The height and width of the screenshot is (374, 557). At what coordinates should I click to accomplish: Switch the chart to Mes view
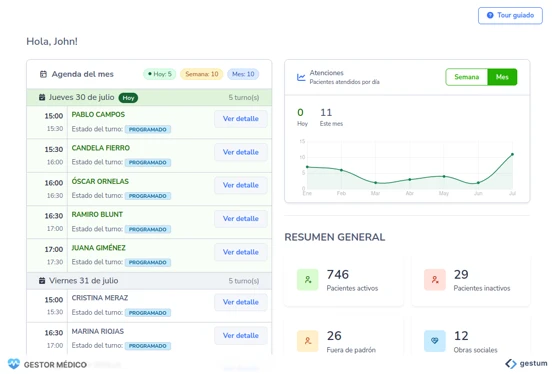502,77
